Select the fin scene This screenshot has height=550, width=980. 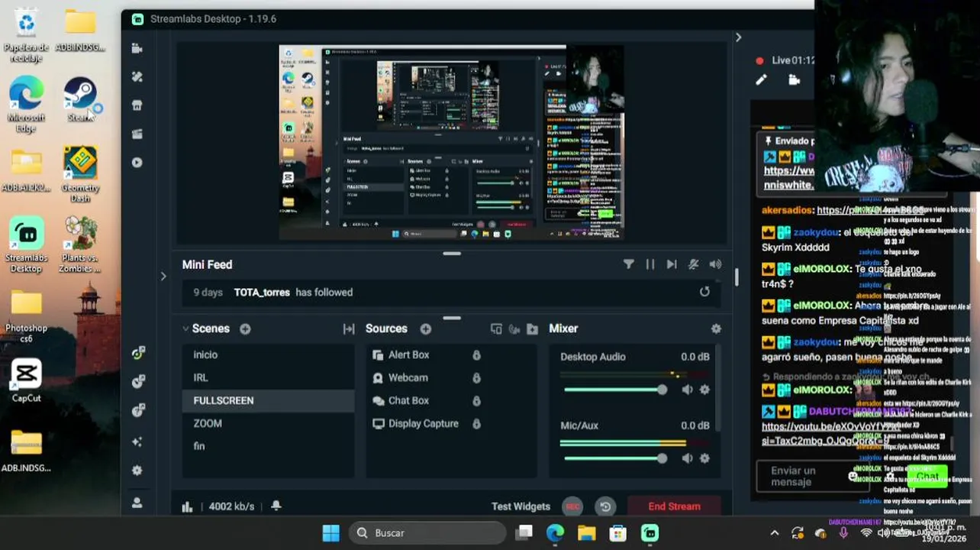click(268, 446)
